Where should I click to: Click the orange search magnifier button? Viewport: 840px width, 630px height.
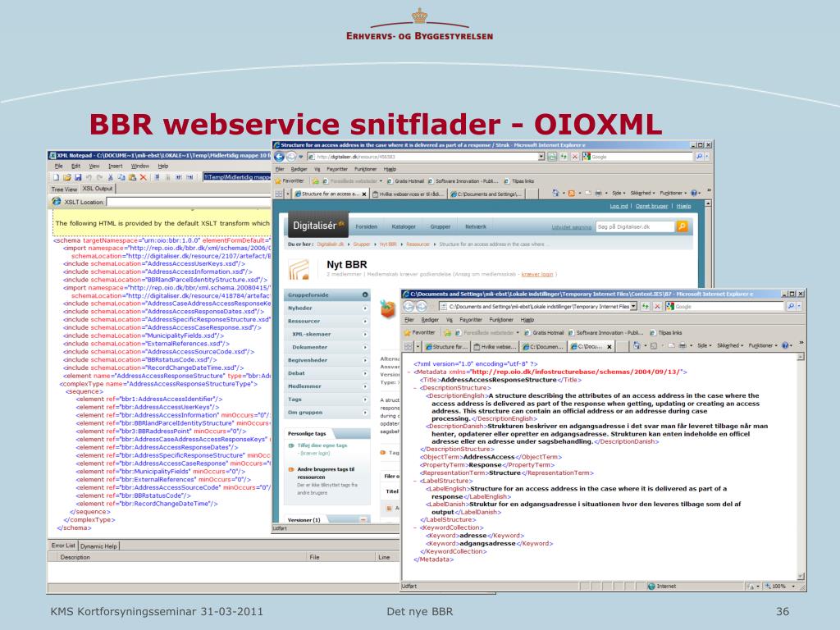(x=682, y=226)
